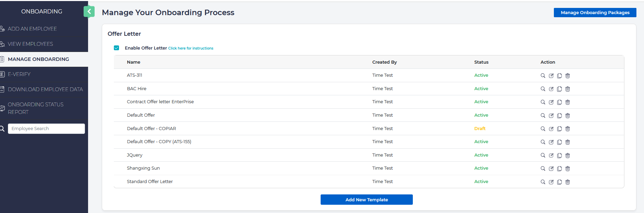644x213 pixels.
Task: Trash the Default Offer - COPY (ATS-155) template
Action: coord(568,142)
